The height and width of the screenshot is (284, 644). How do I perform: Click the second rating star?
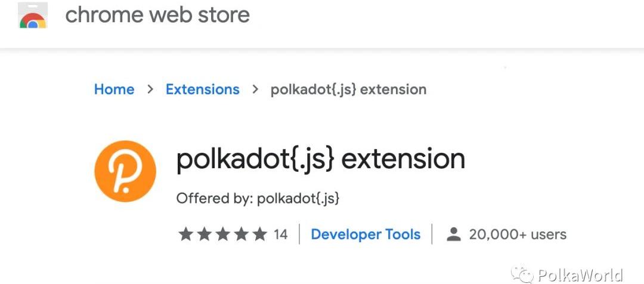point(204,234)
